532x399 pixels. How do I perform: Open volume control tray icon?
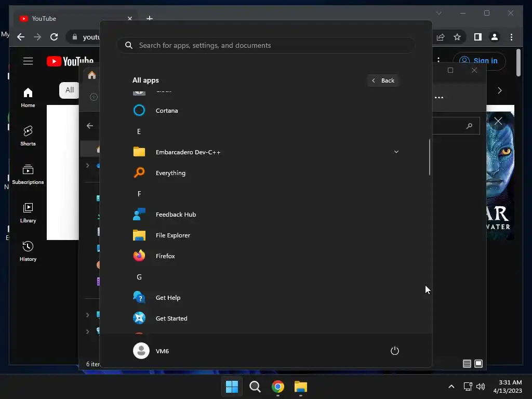pos(481,387)
